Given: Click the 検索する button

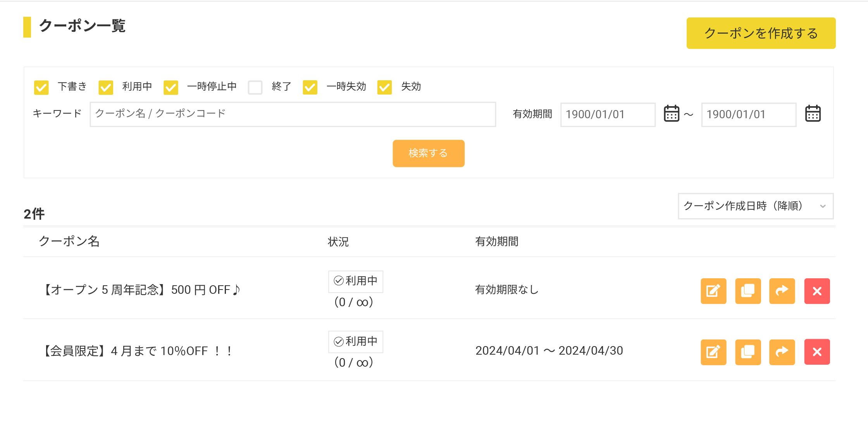Looking at the screenshot, I should 428,153.
